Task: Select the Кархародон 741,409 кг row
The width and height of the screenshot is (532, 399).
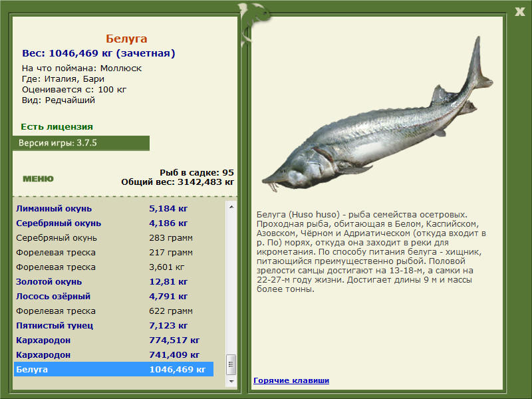Action: (x=114, y=354)
